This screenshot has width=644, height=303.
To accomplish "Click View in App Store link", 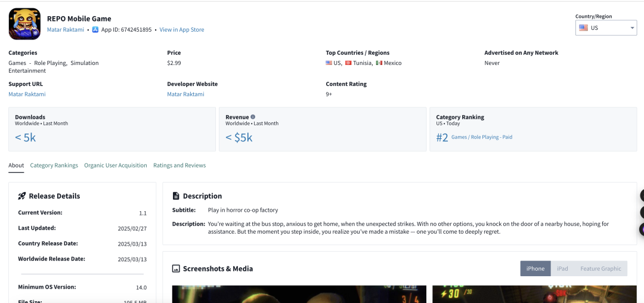I will (x=181, y=30).
